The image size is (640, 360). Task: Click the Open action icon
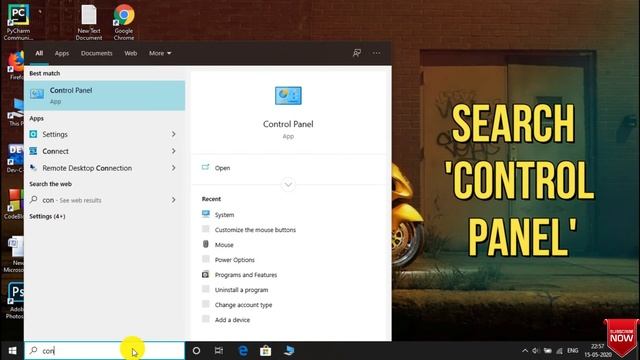(x=205, y=167)
